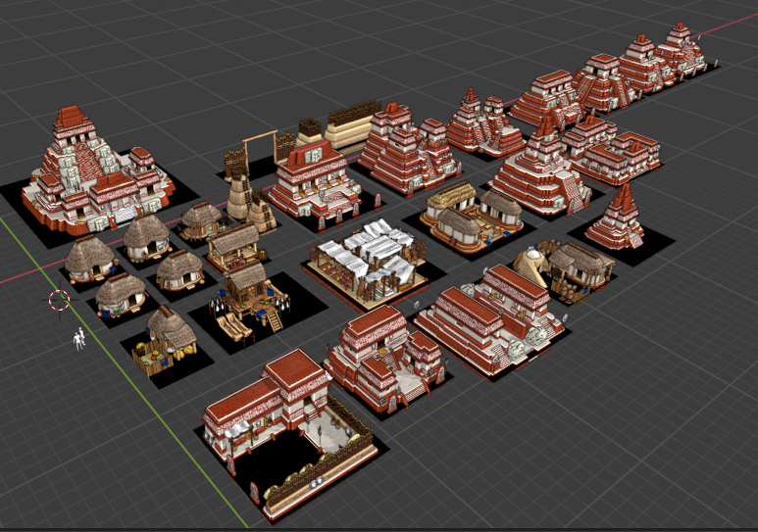Image resolution: width=758 pixels, height=532 pixels.
Task: Select the big pyramid with front staircase
Action: point(537,173)
